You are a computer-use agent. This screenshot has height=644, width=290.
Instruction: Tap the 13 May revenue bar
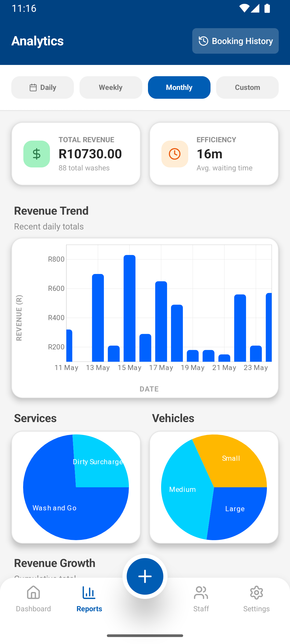point(98,318)
